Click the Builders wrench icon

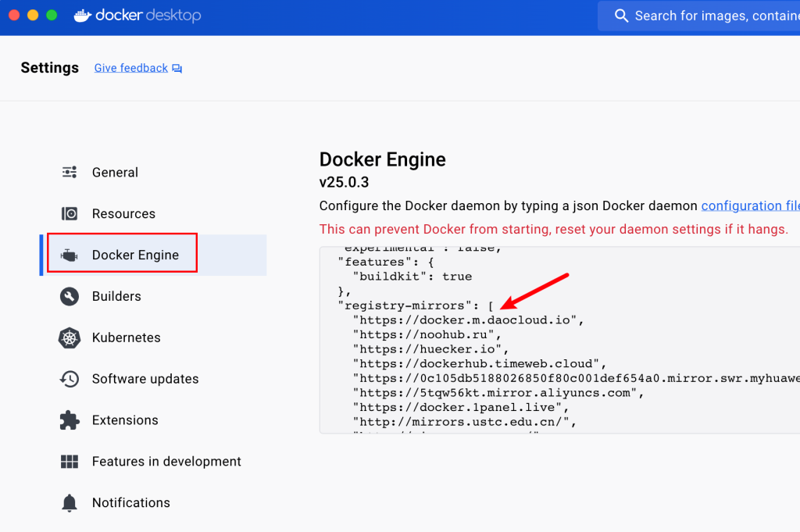coord(70,296)
